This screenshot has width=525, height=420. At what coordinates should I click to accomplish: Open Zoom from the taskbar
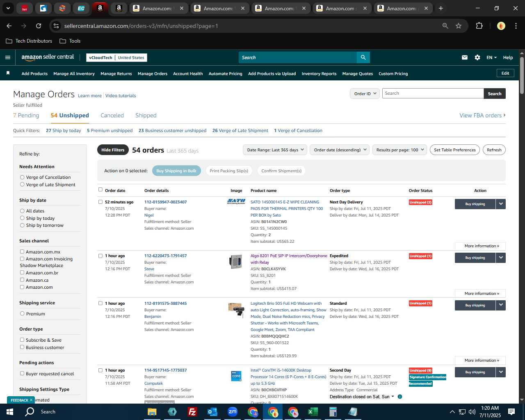click(x=233, y=412)
